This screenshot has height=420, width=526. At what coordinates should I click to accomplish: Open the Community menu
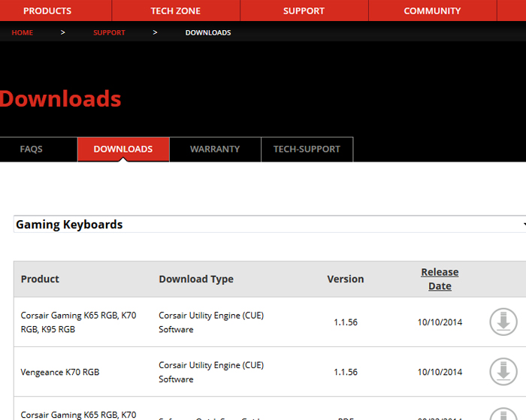coord(432,11)
